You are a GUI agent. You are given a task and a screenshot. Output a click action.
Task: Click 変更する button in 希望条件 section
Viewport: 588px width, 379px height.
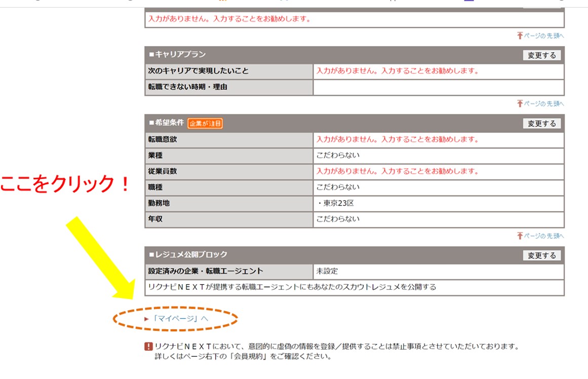[541, 124]
